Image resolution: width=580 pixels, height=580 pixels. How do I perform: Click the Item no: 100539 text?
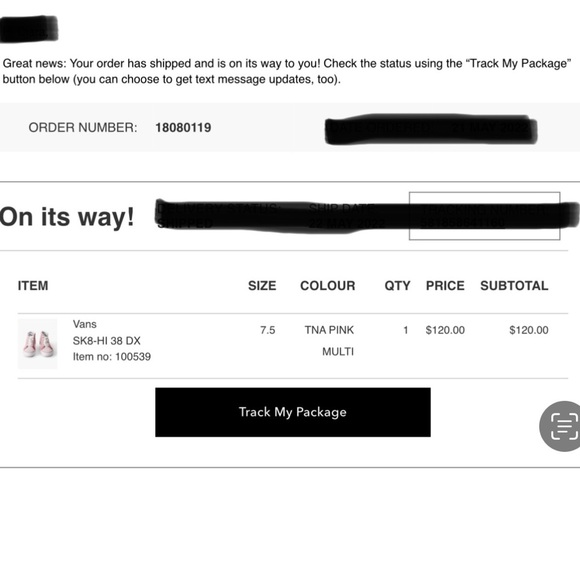(x=112, y=357)
